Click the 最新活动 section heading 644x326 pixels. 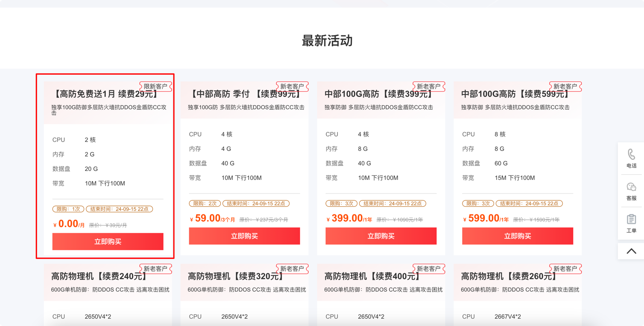(327, 41)
